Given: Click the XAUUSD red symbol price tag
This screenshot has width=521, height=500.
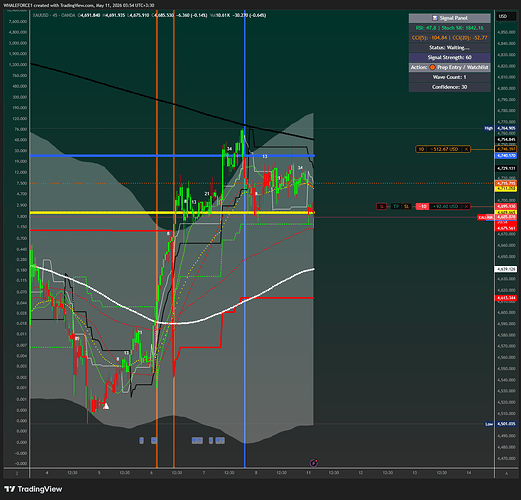Looking at the screenshot, I should tap(485, 217).
